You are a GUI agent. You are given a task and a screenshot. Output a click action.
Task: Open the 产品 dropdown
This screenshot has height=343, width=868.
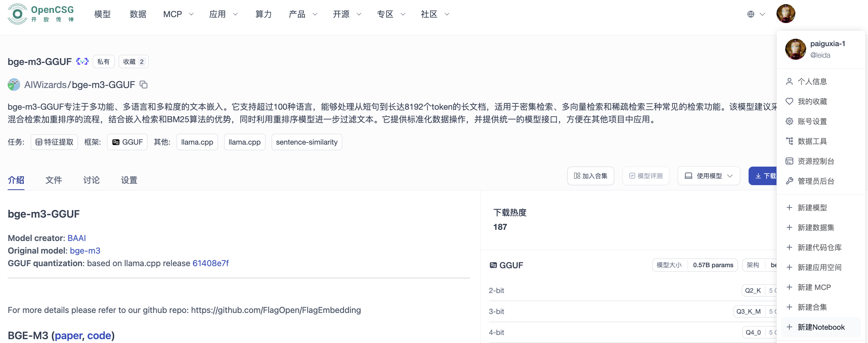[302, 14]
